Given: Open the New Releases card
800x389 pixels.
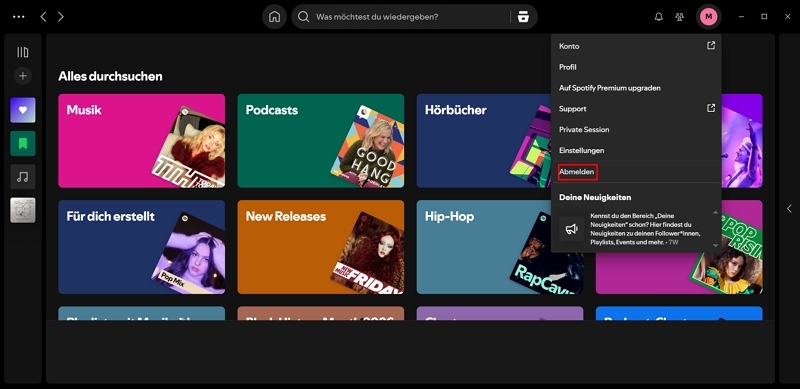Looking at the screenshot, I should [x=320, y=247].
